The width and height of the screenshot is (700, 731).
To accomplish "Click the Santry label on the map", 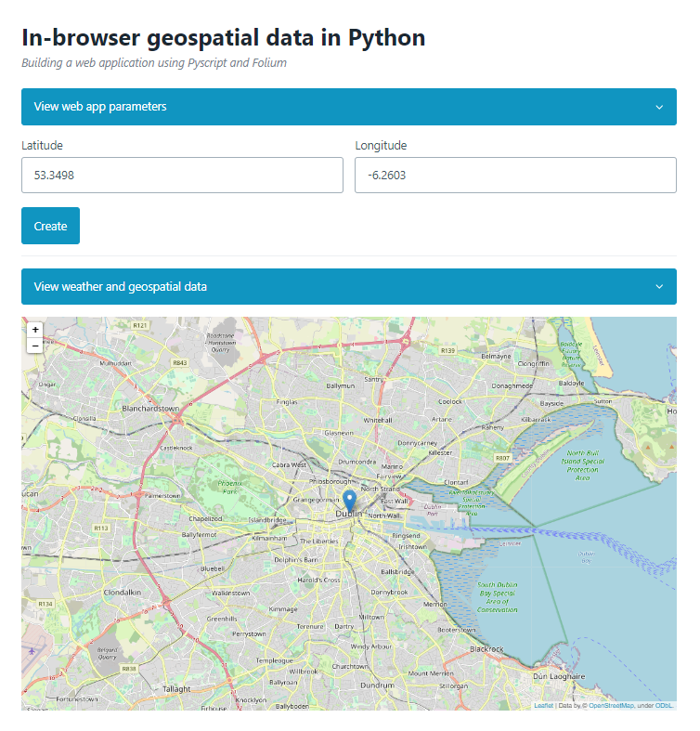I will 374,380.
